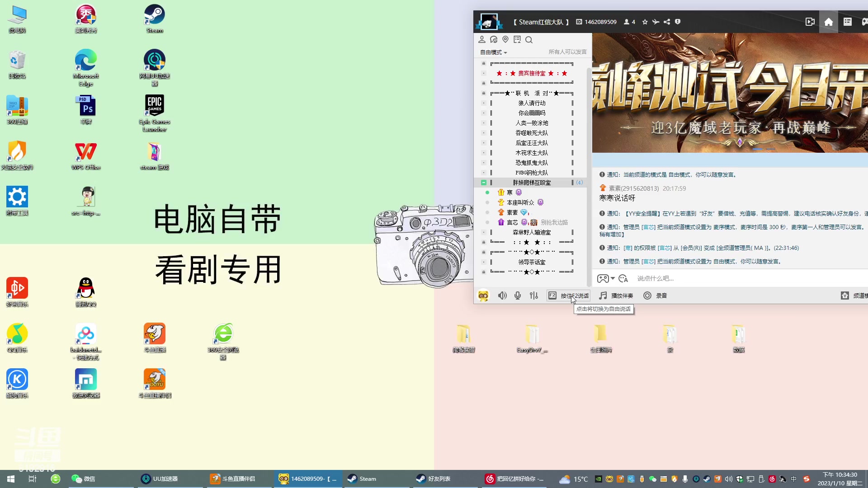The height and width of the screenshot is (488, 868).
Task: Select the 你会画画吗 channel
Action: point(532,113)
